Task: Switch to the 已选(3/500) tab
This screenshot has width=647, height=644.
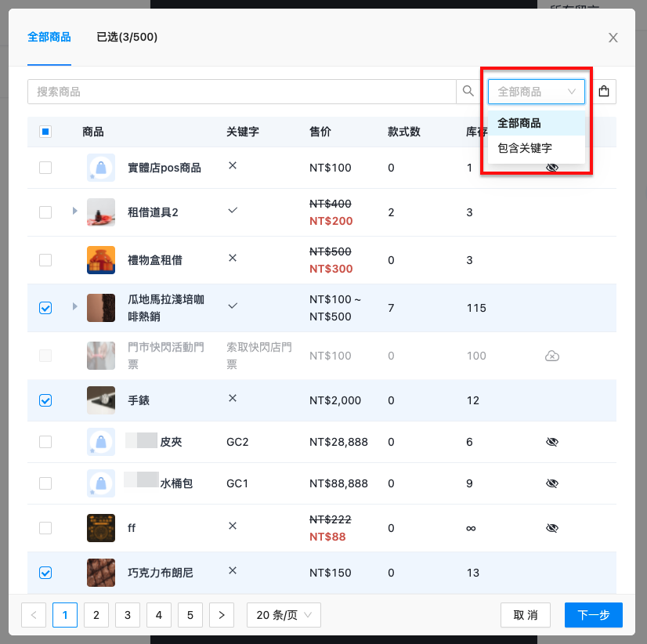Action: tap(127, 37)
